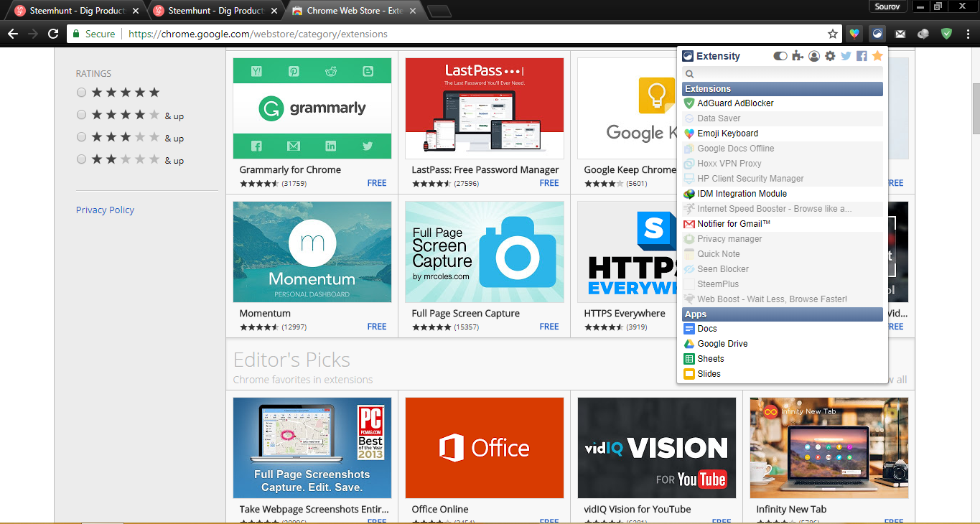Click FREE button for LastPass

(549, 183)
